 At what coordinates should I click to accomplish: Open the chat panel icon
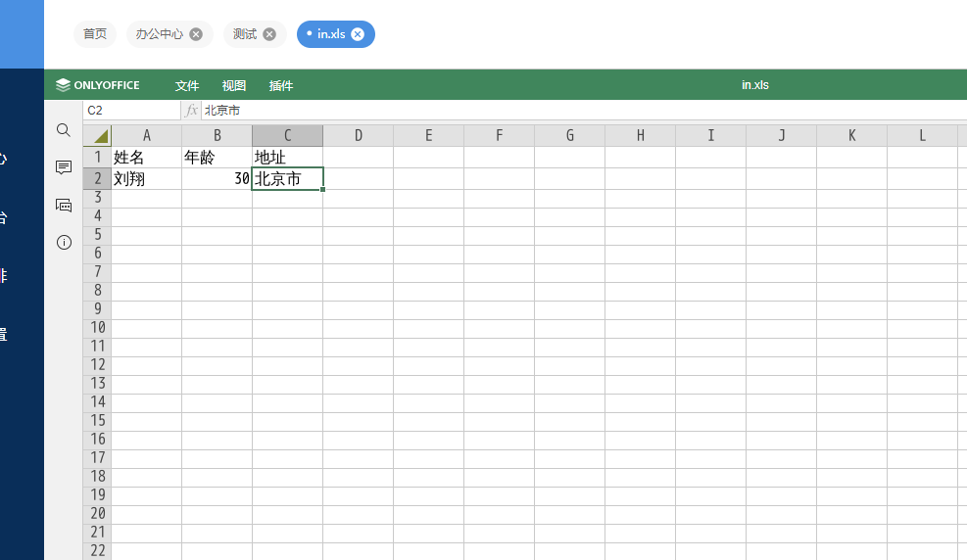pyautogui.click(x=64, y=206)
